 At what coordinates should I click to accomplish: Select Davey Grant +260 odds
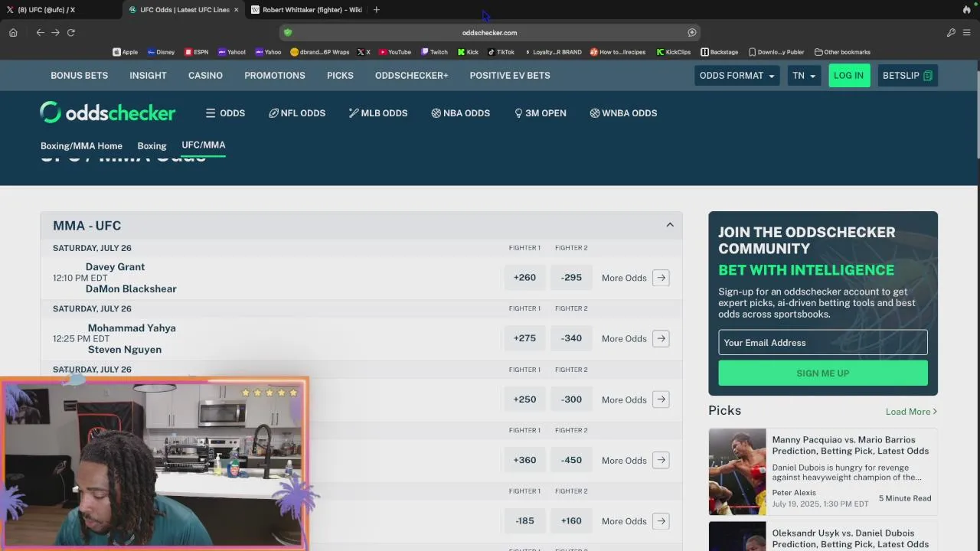524,278
